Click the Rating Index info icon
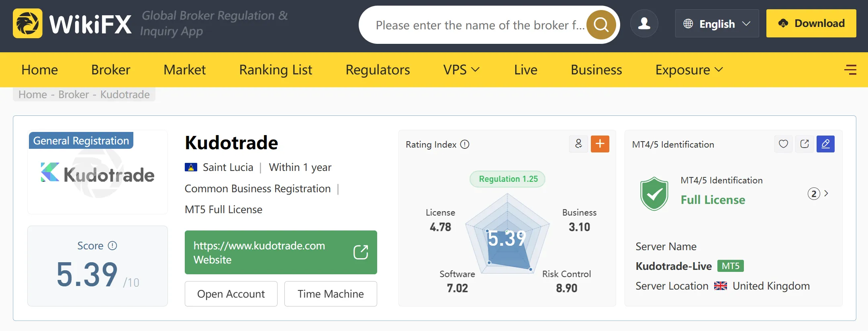 [465, 144]
